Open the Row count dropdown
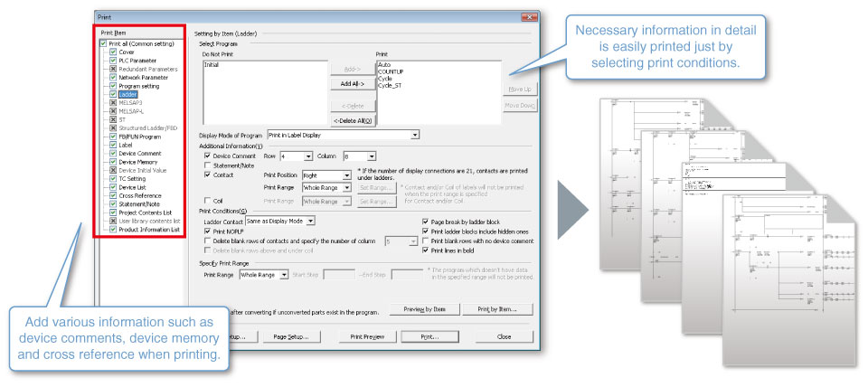Image resolution: width=868 pixels, height=387 pixels. coord(308,156)
